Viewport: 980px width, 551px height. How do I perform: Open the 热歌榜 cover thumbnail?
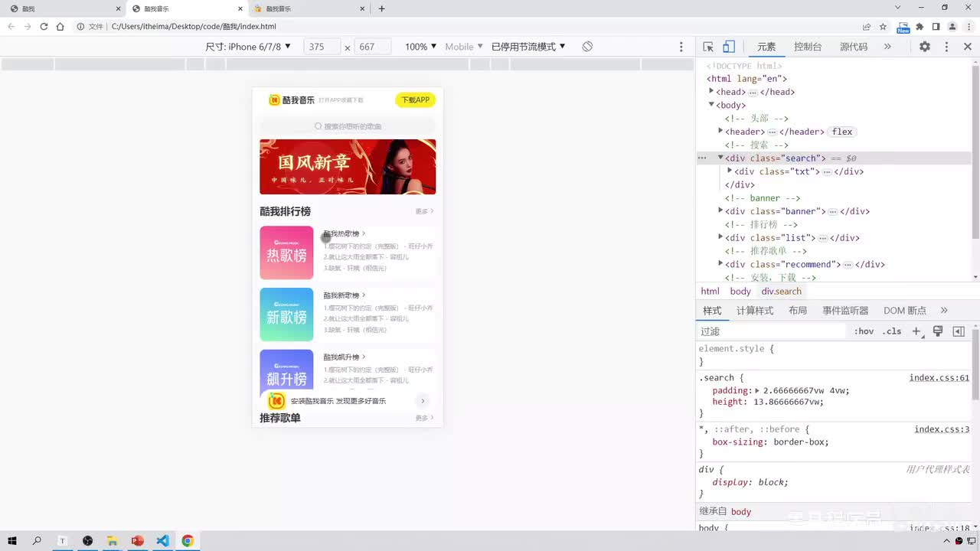(x=286, y=253)
